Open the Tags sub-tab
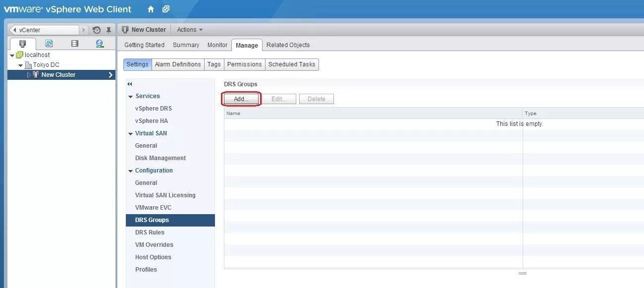644x288 pixels. (214, 64)
